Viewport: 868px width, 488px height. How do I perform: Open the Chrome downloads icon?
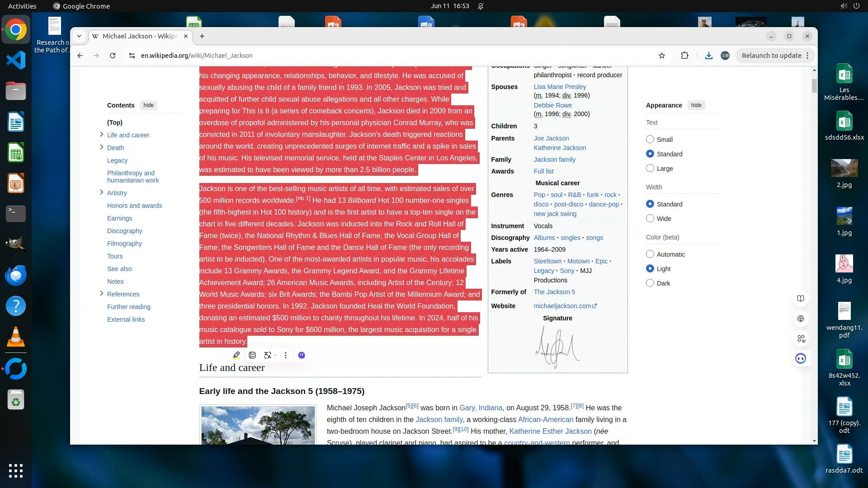708,56
